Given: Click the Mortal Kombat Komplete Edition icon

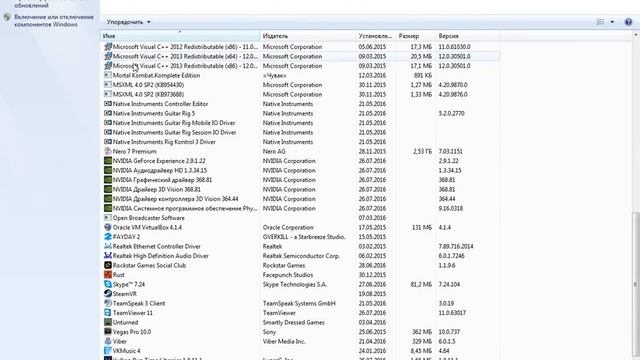Looking at the screenshot, I should tap(108, 76).
